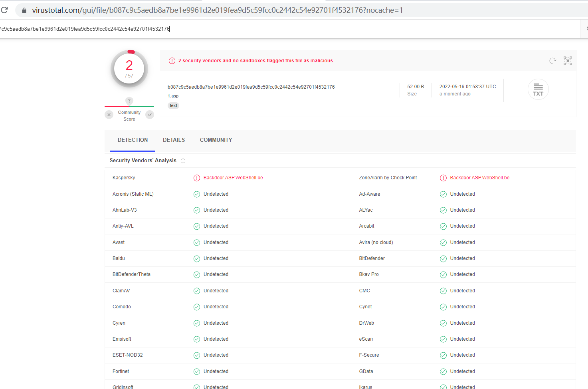Click the Antiy-AVL undetected checkmark icon
Image resolution: width=588 pixels, height=389 pixels.
[197, 226]
